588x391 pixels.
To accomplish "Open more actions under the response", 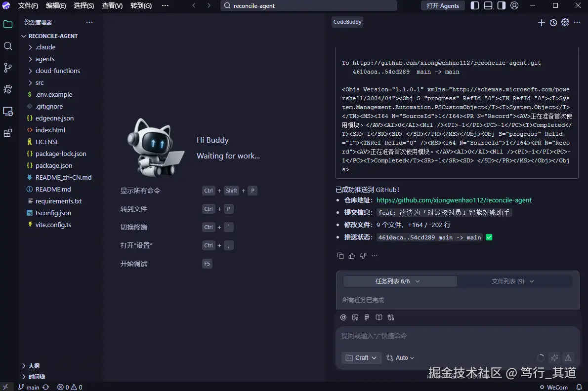I will (374, 255).
